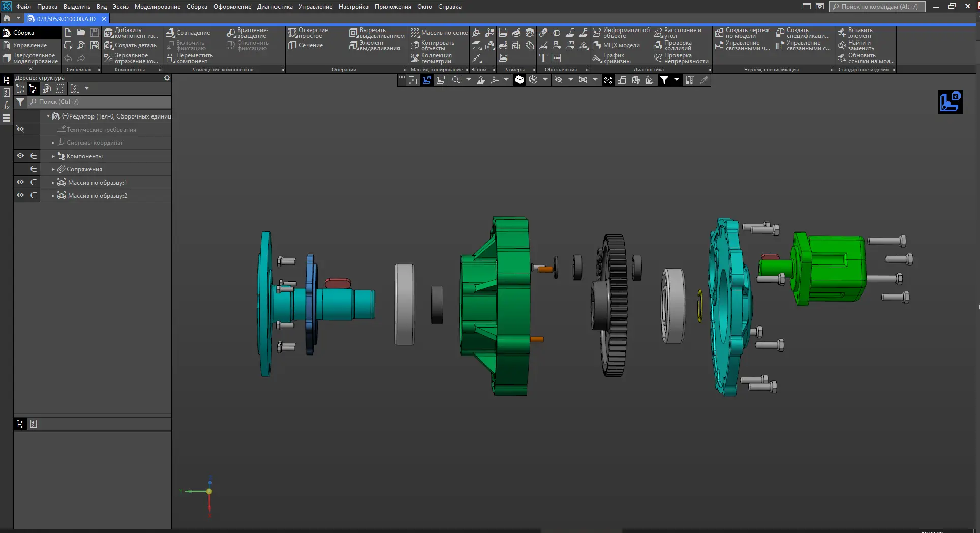Collapse the Редуктор root node

48,116
